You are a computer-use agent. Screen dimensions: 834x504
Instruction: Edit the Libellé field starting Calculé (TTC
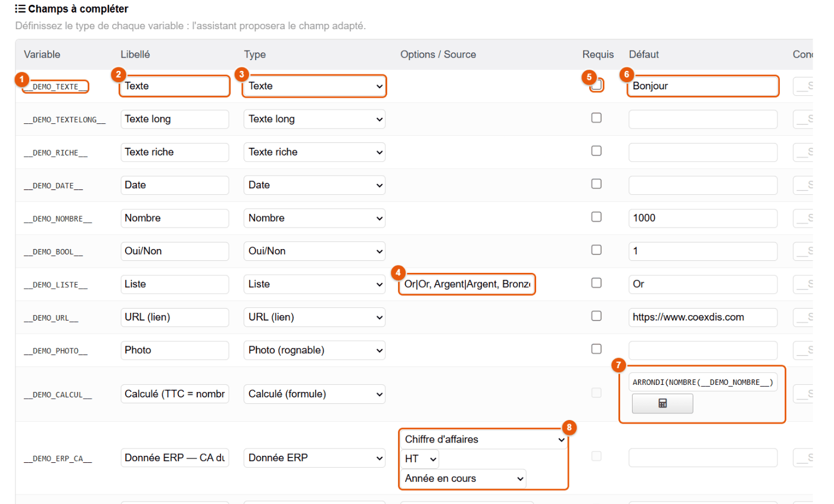175,394
